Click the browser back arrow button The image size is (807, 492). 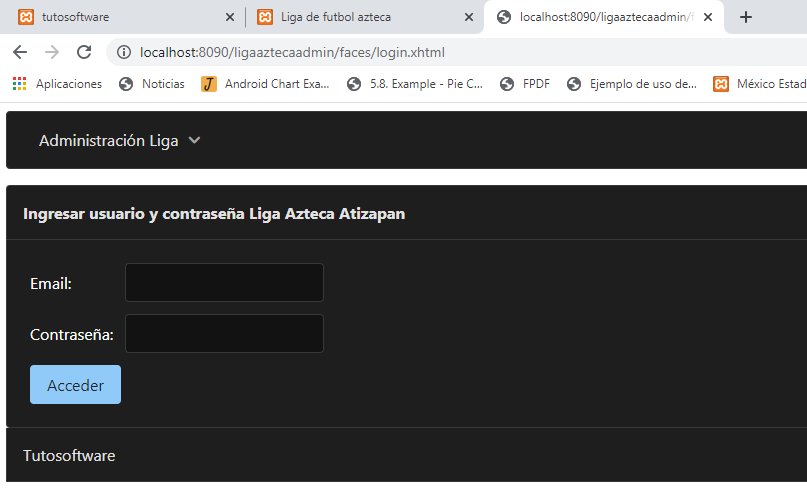coord(20,52)
